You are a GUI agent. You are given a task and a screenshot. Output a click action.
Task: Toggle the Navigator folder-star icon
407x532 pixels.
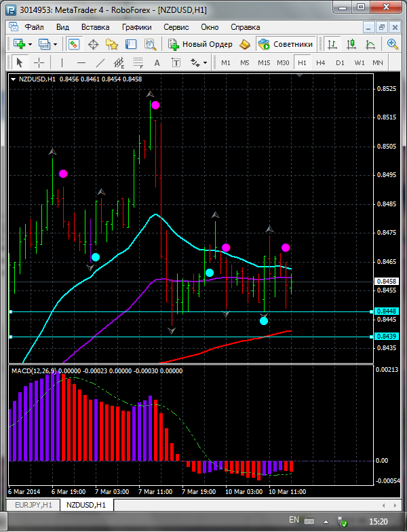pyautogui.click(x=112, y=44)
